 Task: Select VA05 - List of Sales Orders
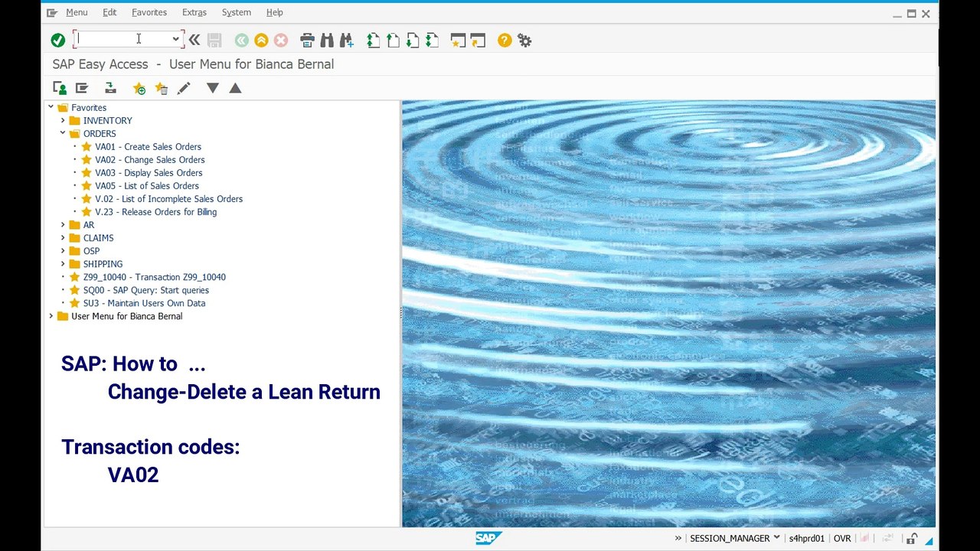[x=147, y=186]
